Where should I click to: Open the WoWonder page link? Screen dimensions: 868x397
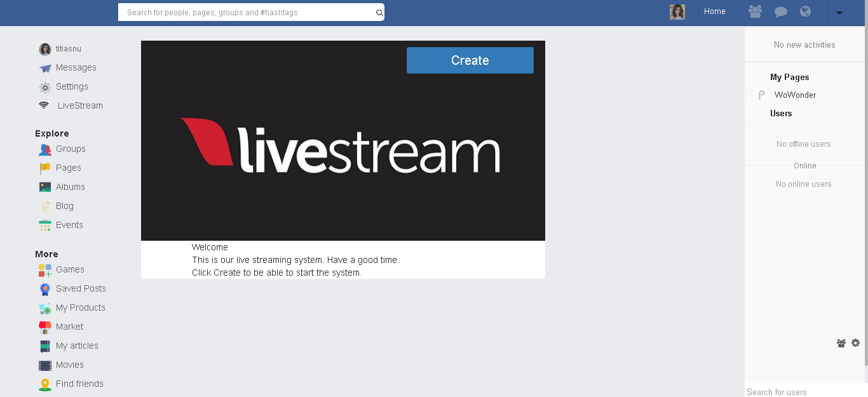795,95
